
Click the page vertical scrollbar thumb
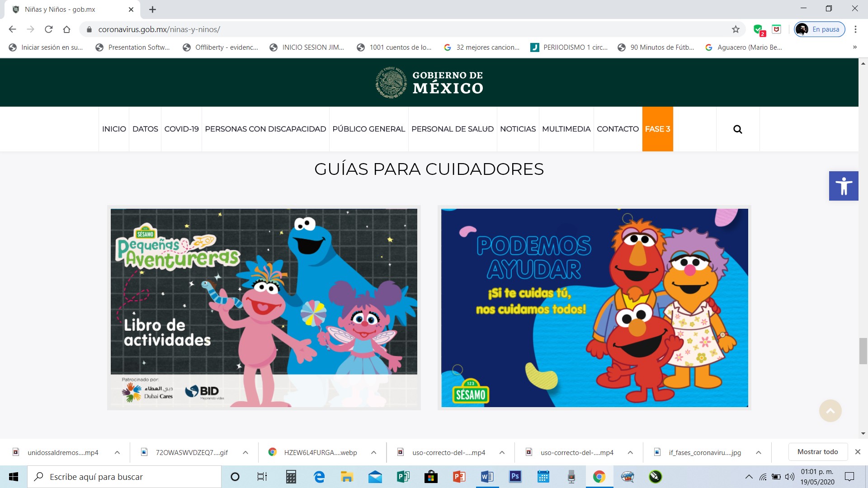863,351
